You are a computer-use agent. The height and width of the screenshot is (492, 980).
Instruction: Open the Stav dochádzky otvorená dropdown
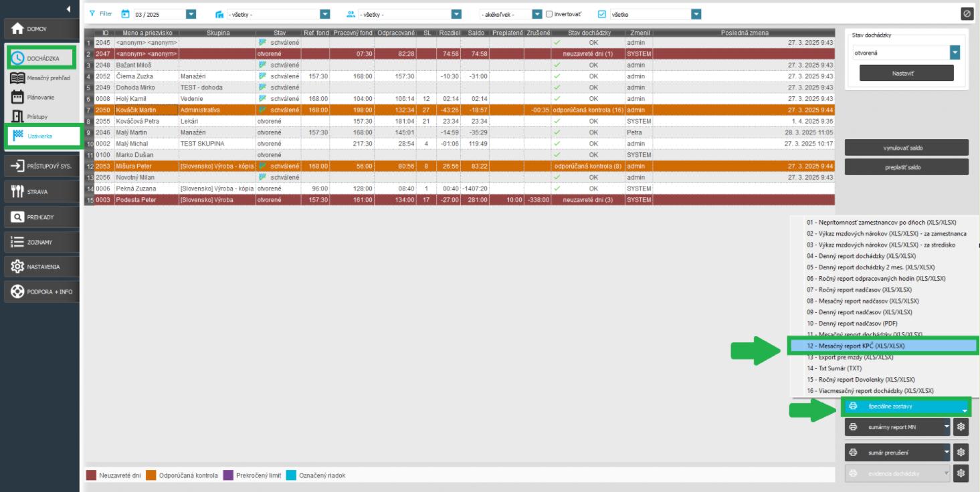[955, 53]
